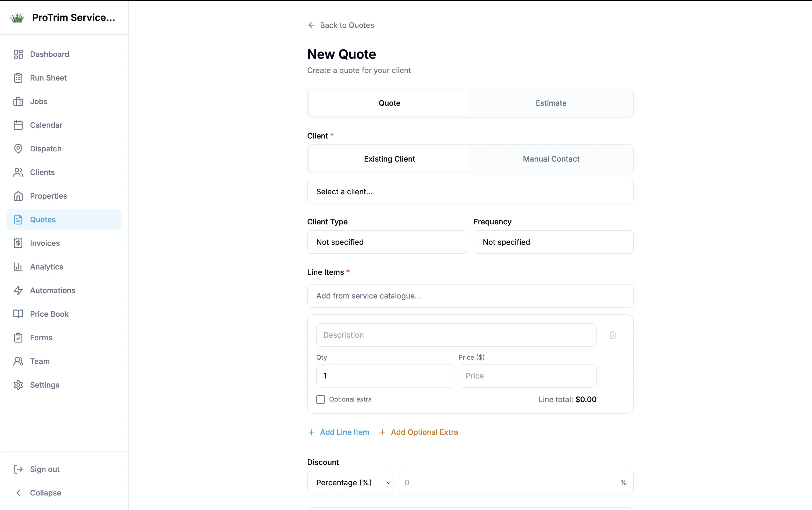Open the Frequency dropdown
The height and width of the screenshot is (510, 812).
[553, 242]
